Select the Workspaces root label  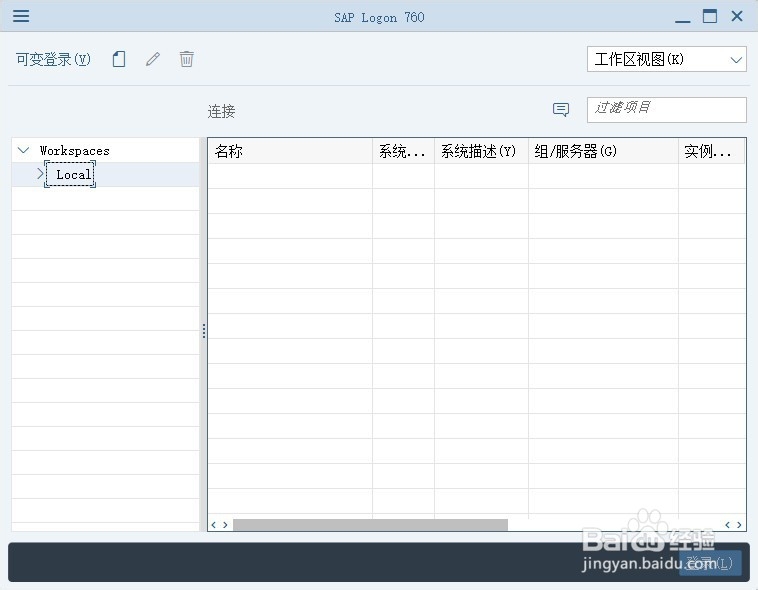pos(74,151)
